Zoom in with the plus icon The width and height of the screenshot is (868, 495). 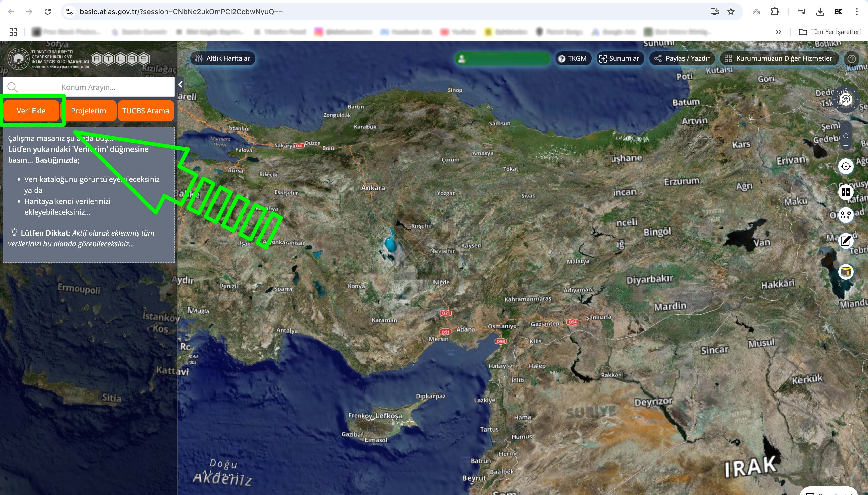846,126
